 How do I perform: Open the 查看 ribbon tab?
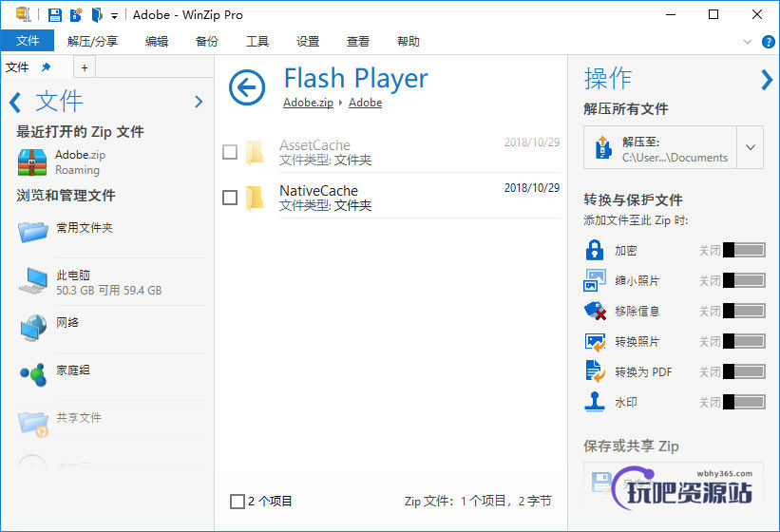click(x=358, y=41)
